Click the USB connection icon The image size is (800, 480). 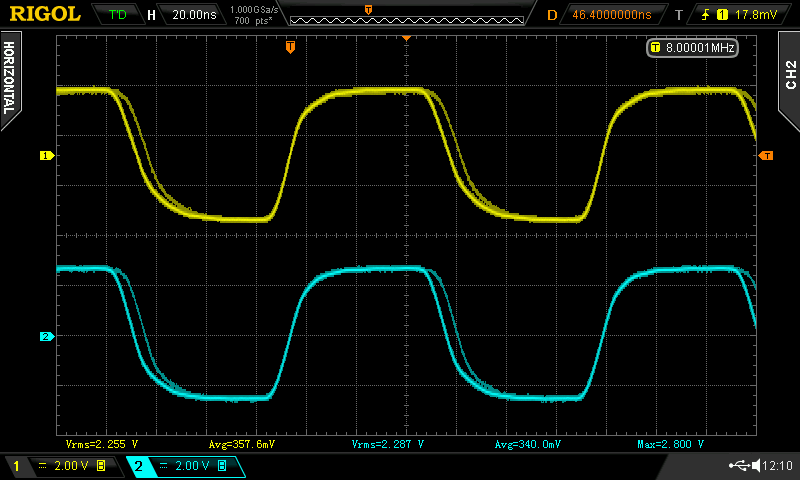(739, 465)
